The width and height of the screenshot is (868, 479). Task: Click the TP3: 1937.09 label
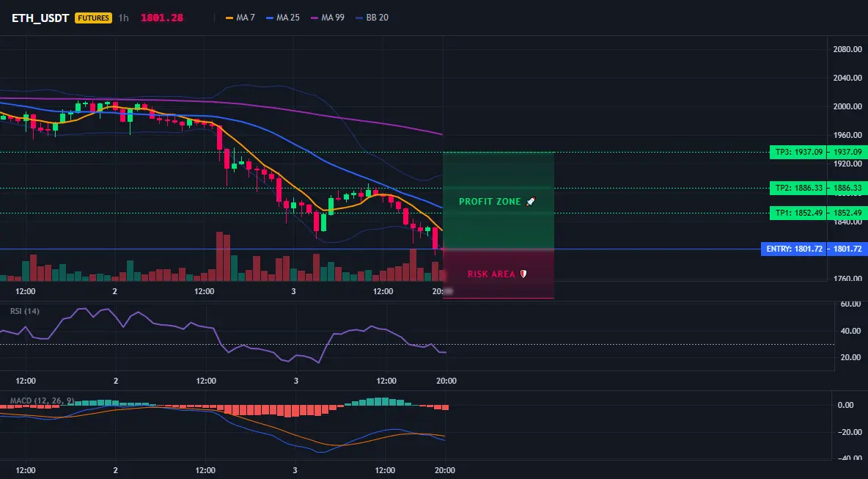(x=798, y=152)
